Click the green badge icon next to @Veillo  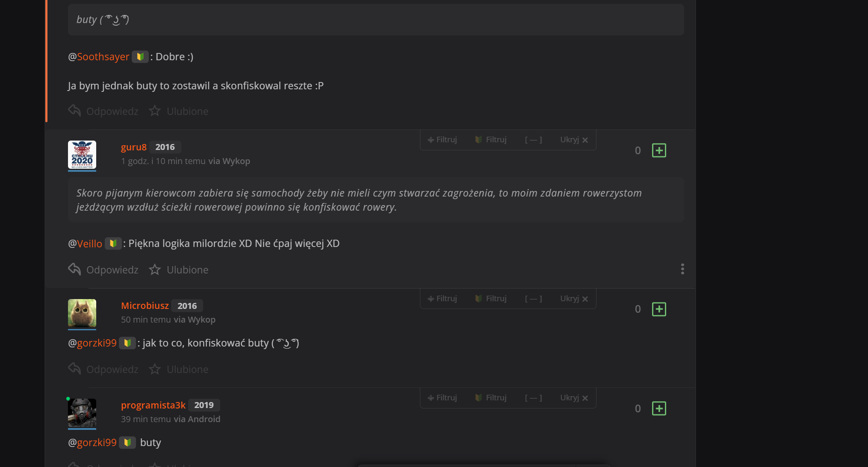(113, 244)
